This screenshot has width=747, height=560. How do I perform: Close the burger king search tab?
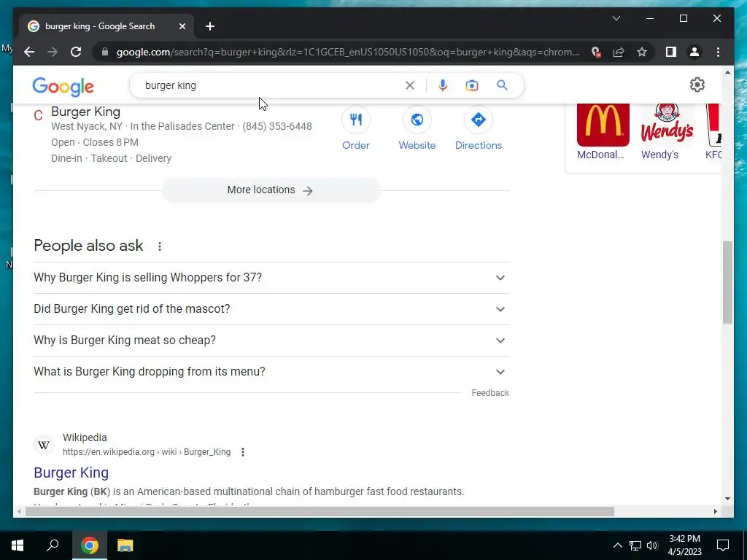pos(182,26)
